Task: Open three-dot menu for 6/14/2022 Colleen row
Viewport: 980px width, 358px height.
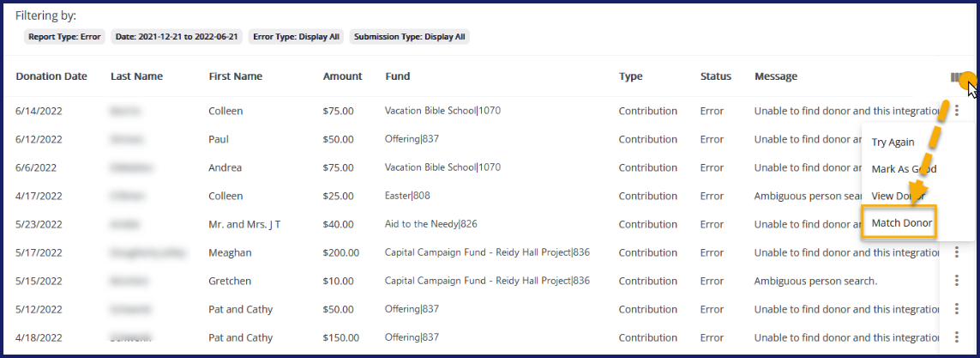Action: (956, 111)
